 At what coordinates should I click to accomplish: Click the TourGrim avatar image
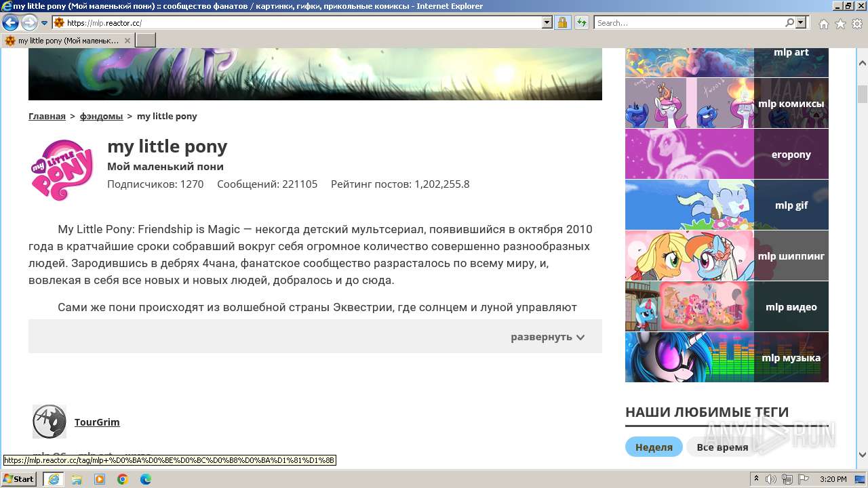pos(50,422)
